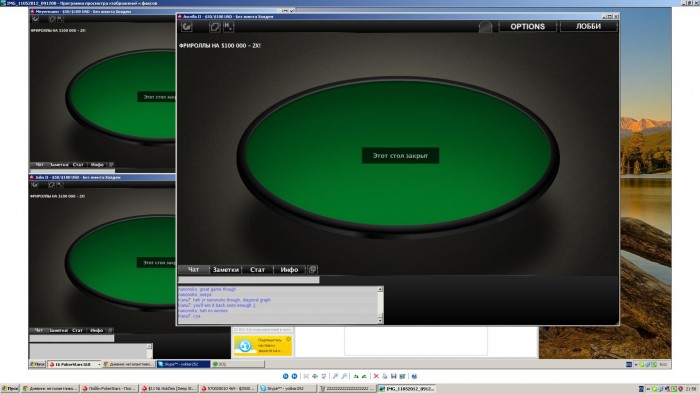
Task: Click first icon in Ancella II table toolbar
Action: (187, 27)
